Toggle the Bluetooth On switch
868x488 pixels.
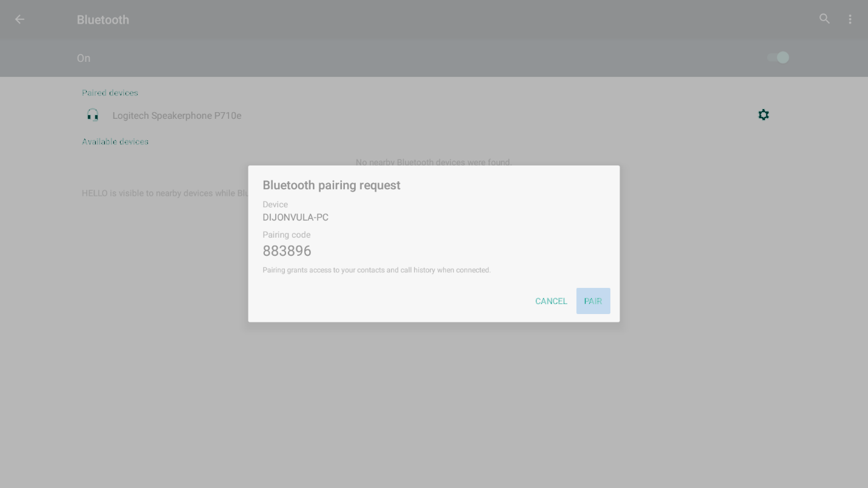[778, 58]
